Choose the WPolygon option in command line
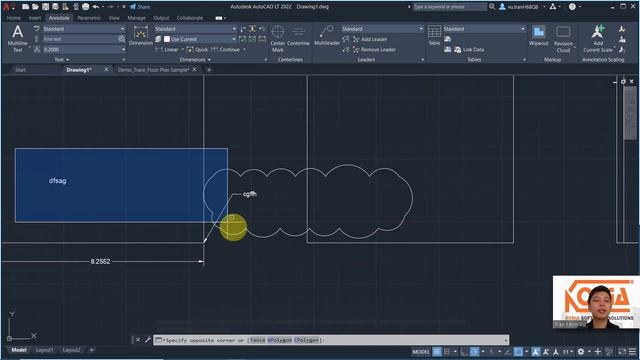 [x=280, y=340]
